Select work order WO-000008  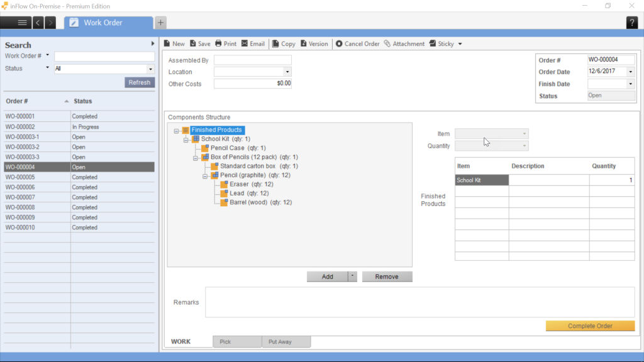(79, 207)
